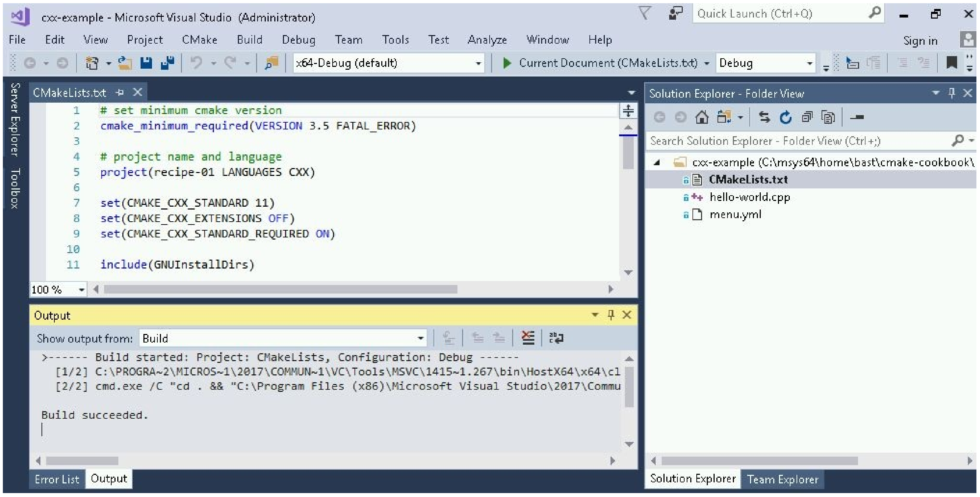Open the x64-Debug configuration dropdown

(x=478, y=64)
